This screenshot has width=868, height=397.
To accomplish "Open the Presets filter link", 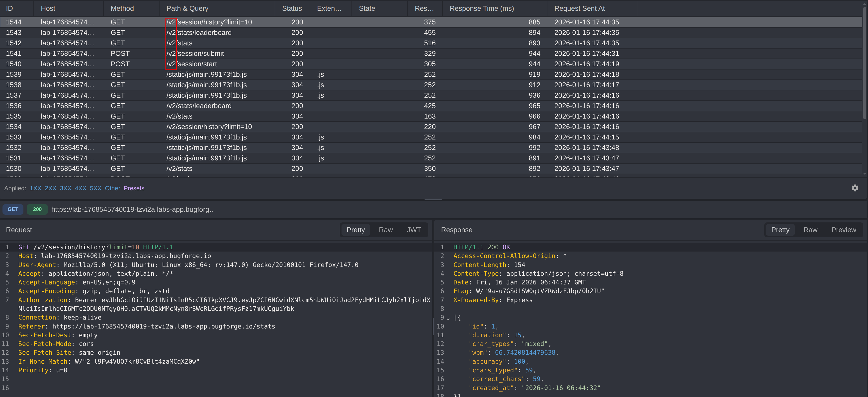I will [x=134, y=188].
